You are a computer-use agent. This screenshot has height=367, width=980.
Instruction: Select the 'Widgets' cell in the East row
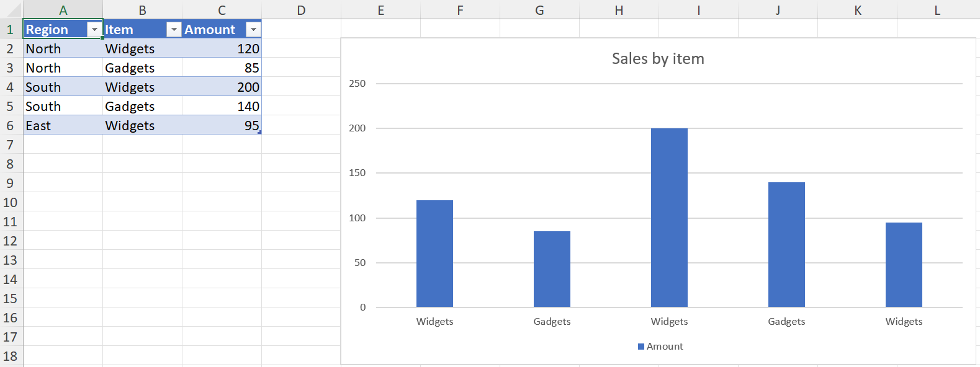click(x=142, y=125)
